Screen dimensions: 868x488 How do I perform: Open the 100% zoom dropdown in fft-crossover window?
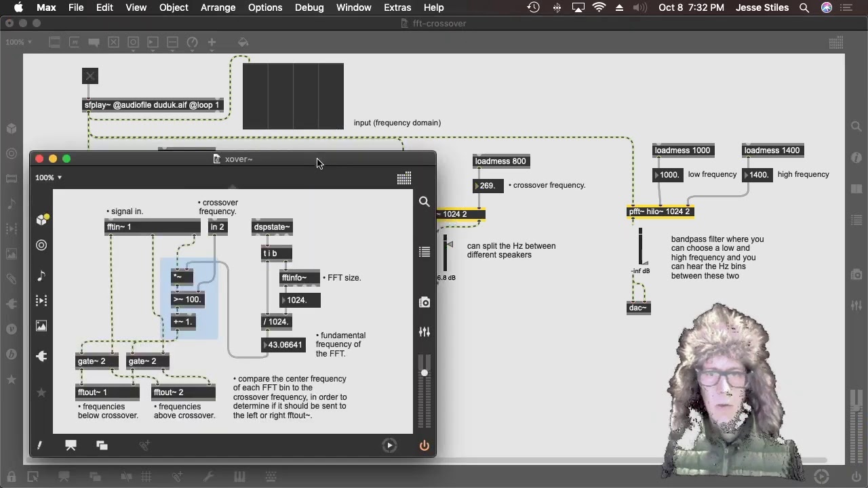19,42
